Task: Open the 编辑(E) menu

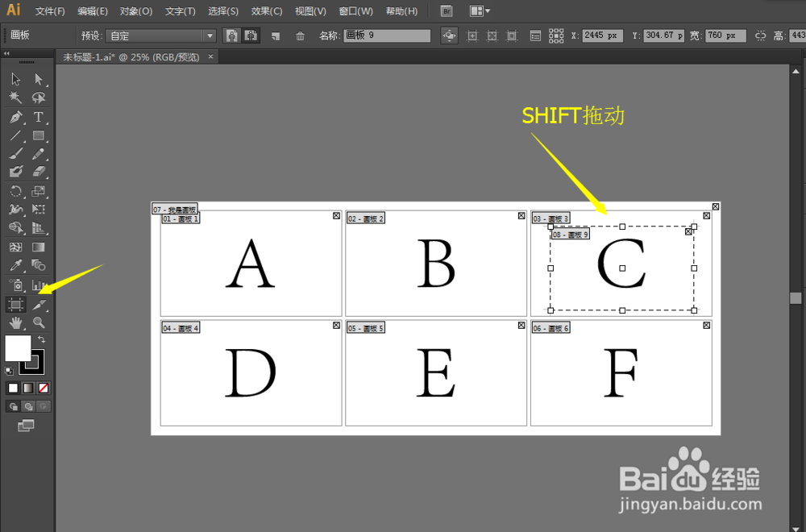Action: coord(93,11)
